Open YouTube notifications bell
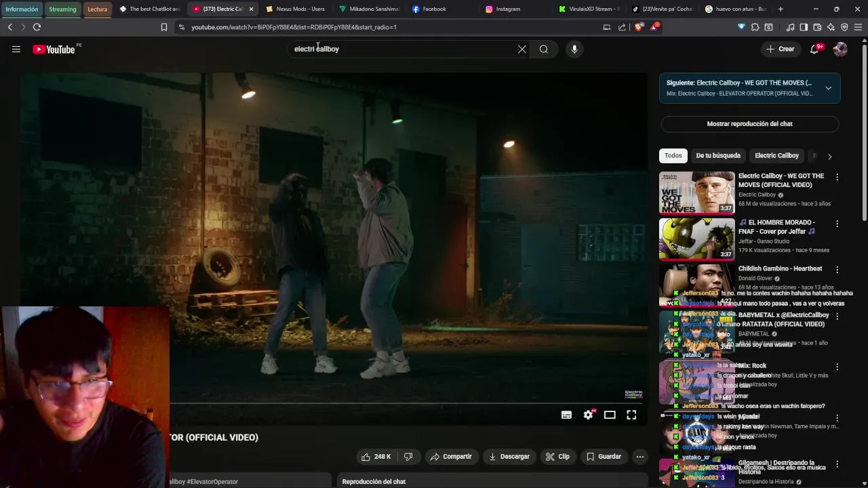This screenshot has height=488, width=868. (814, 49)
